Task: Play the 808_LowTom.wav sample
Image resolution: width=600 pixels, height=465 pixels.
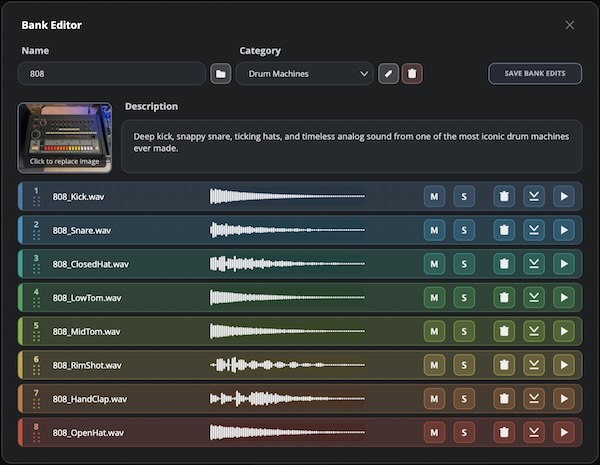Action: point(564,297)
